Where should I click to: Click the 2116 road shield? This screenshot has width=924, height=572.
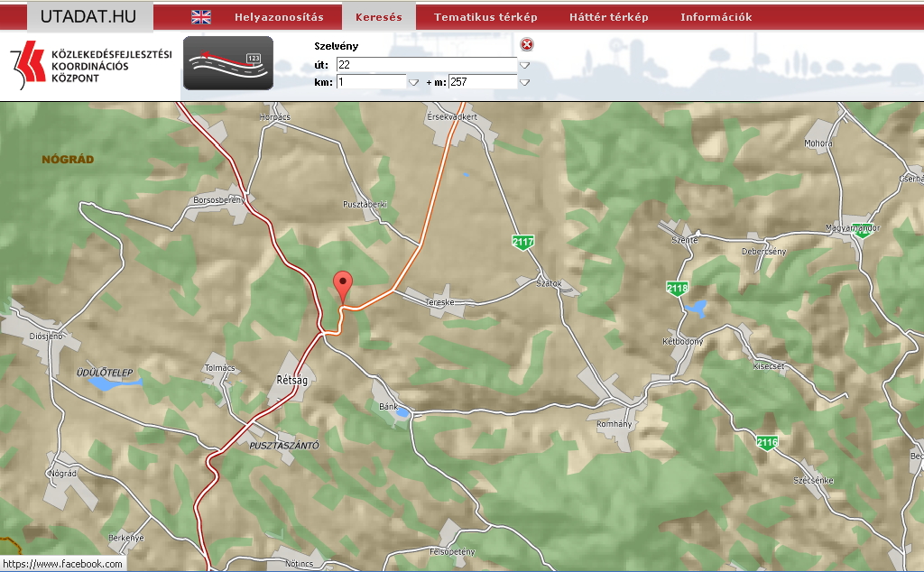767,442
